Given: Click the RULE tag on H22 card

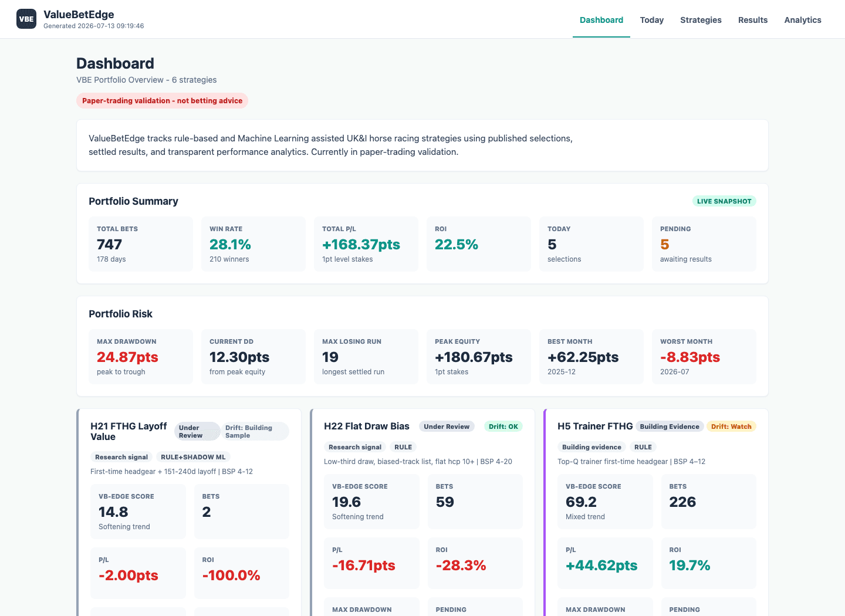Looking at the screenshot, I should tap(403, 447).
